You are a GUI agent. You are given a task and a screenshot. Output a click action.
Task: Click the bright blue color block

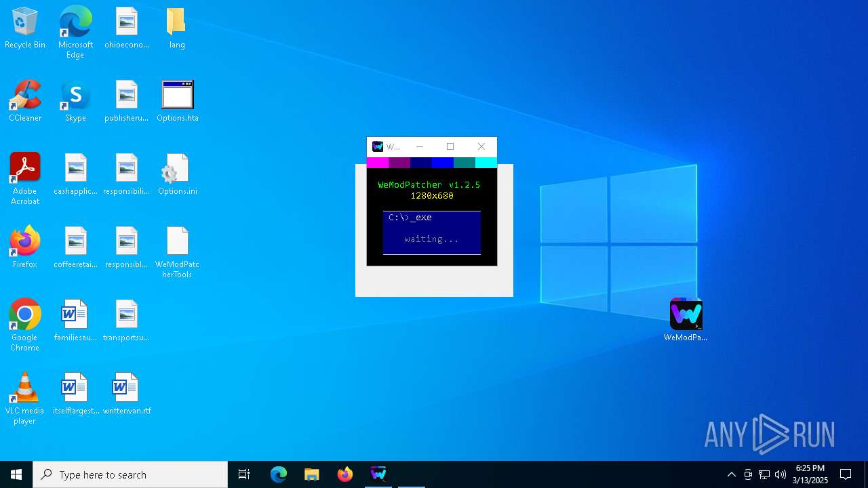click(x=443, y=163)
